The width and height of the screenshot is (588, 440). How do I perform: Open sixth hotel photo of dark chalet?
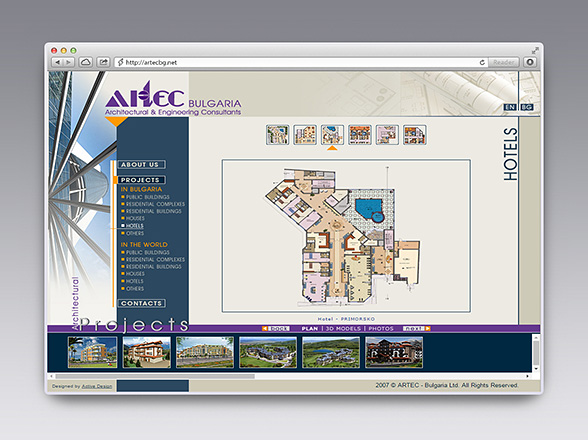pos(394,352)
